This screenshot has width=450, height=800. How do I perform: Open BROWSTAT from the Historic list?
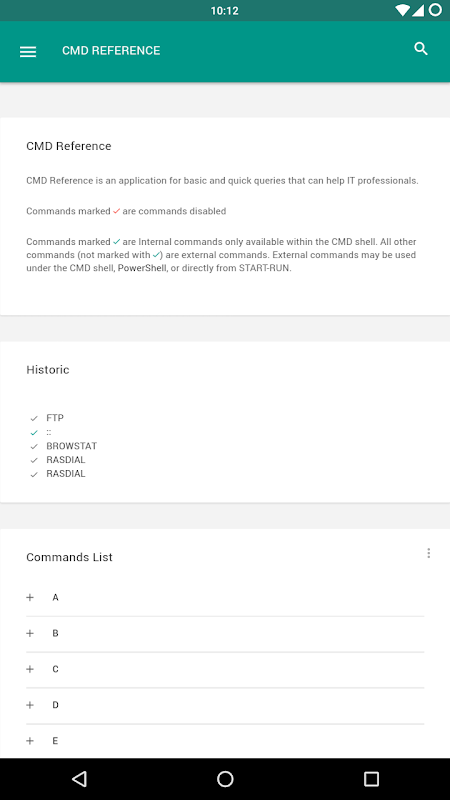tap(71, 446)
